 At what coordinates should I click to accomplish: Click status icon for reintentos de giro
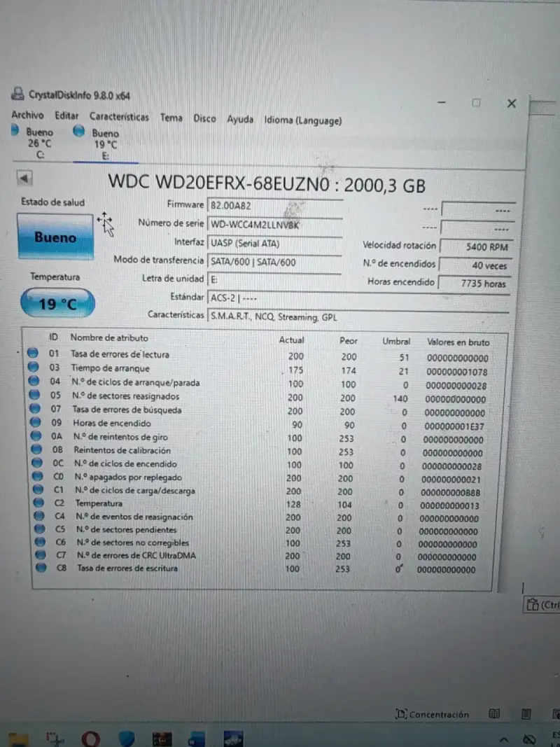pos(36,435)
